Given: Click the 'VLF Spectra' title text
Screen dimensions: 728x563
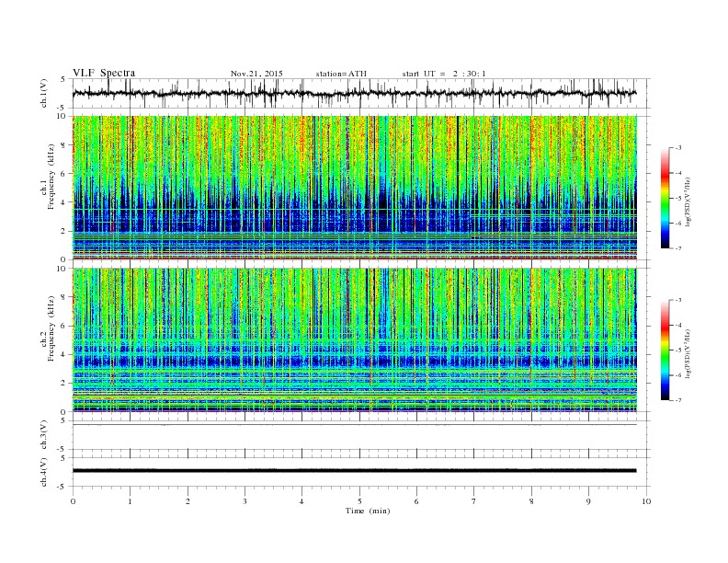Looking at the screenshot, I should click(104, 73).
